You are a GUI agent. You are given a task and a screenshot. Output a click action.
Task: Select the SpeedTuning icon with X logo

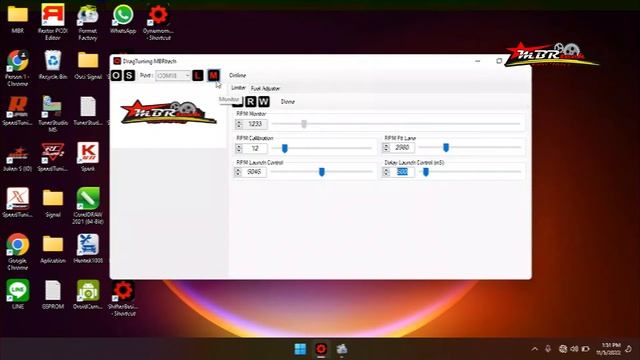pyautogui.click(x=18, y=203)
